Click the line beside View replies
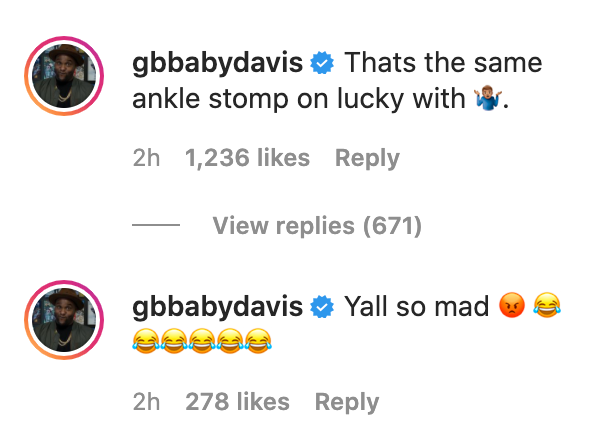Screen dimensions: 604x448 pos(156,225)
